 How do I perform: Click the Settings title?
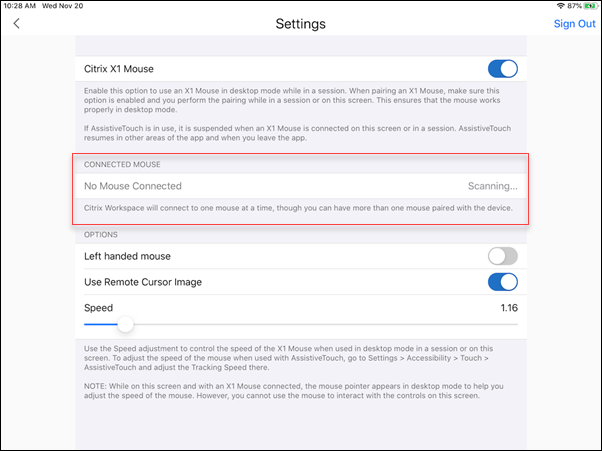301,23
